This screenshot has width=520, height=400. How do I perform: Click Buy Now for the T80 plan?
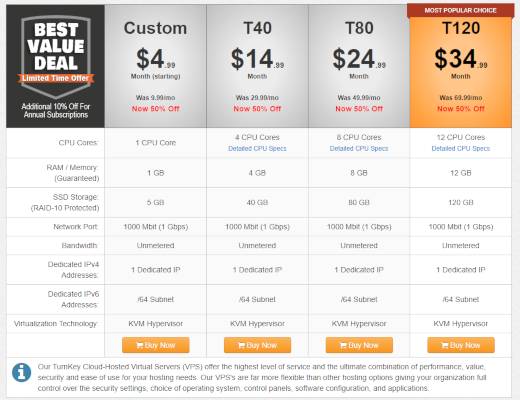pyautogui.click(x=359, y=345)
